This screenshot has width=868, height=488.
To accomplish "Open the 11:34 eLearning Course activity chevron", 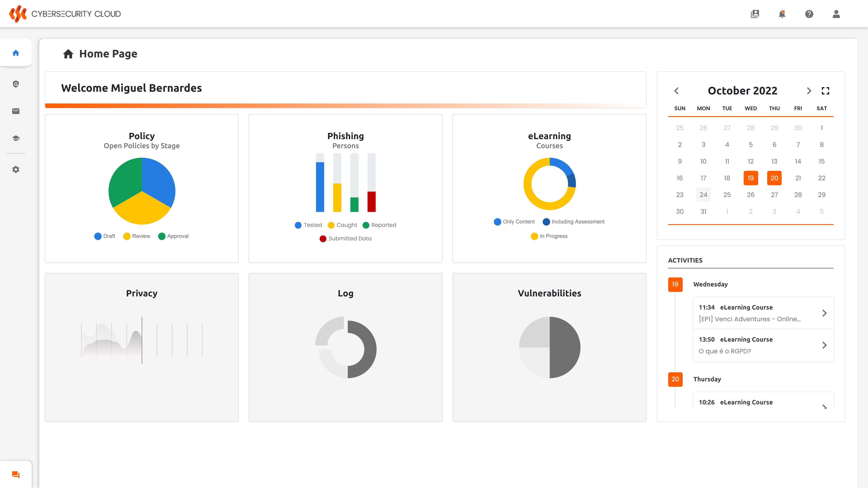I will click(x=825, y=313).
